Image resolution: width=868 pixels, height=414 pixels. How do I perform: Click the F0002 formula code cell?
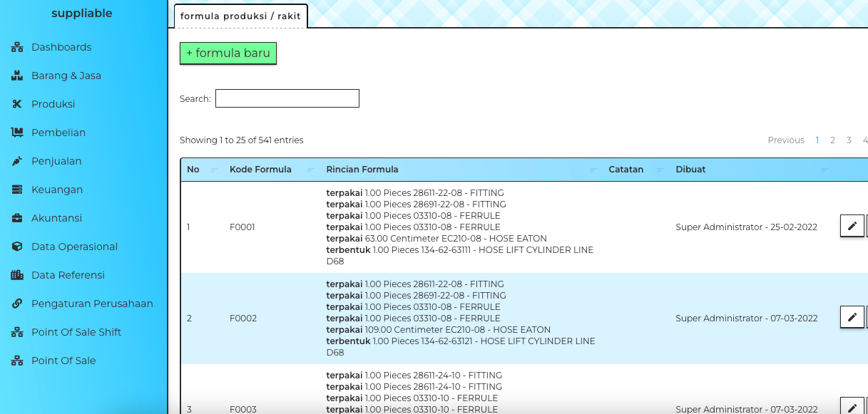click(x=243, y=319)
